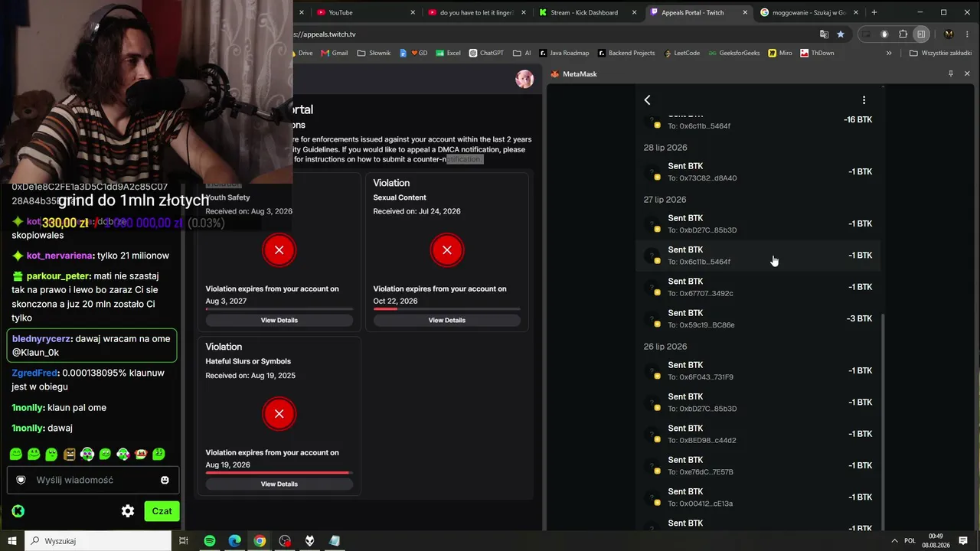Close the MetaMask side panel

click(x=967, y=74)
